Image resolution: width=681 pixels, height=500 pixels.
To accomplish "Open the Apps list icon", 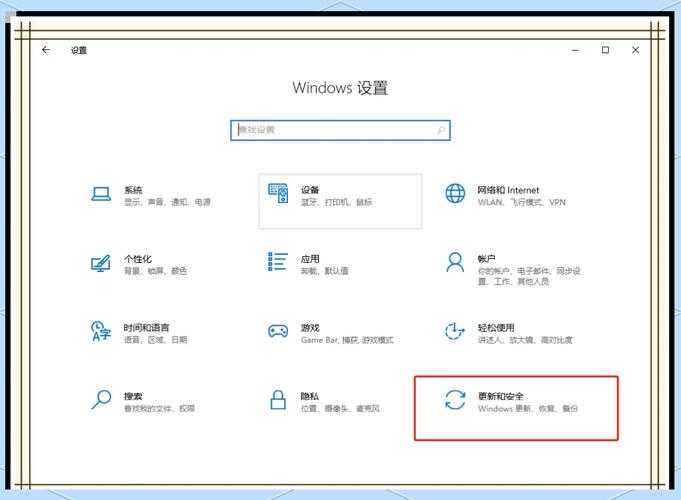I will click(x=278, y=262).
